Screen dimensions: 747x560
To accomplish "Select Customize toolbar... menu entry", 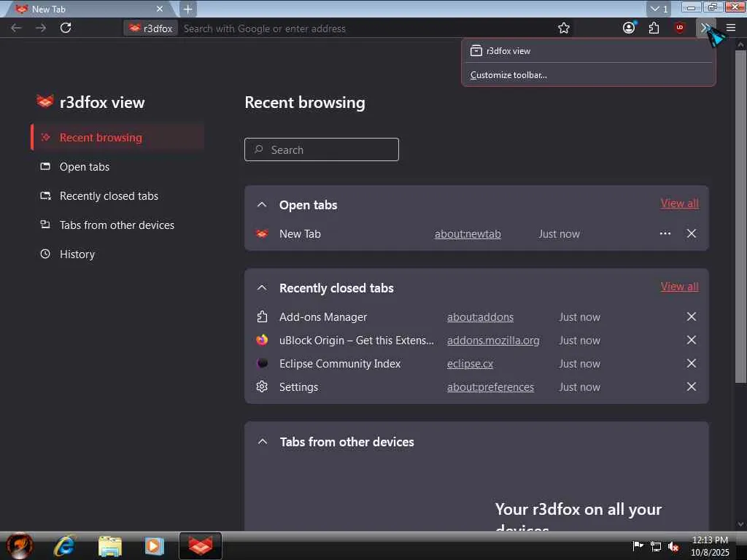I will point(589,75).
